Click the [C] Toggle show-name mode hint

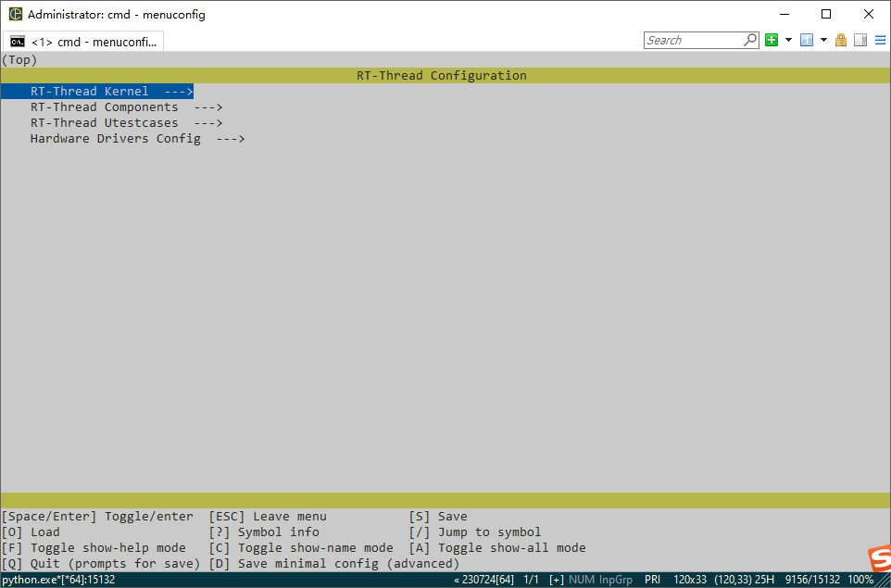[301, 548]
